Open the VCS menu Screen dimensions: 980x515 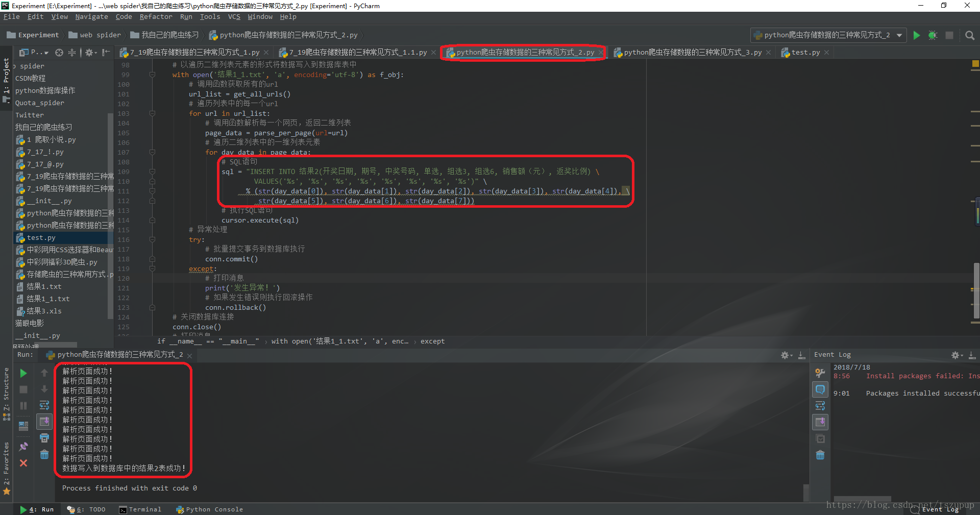(x=234, y=17)
